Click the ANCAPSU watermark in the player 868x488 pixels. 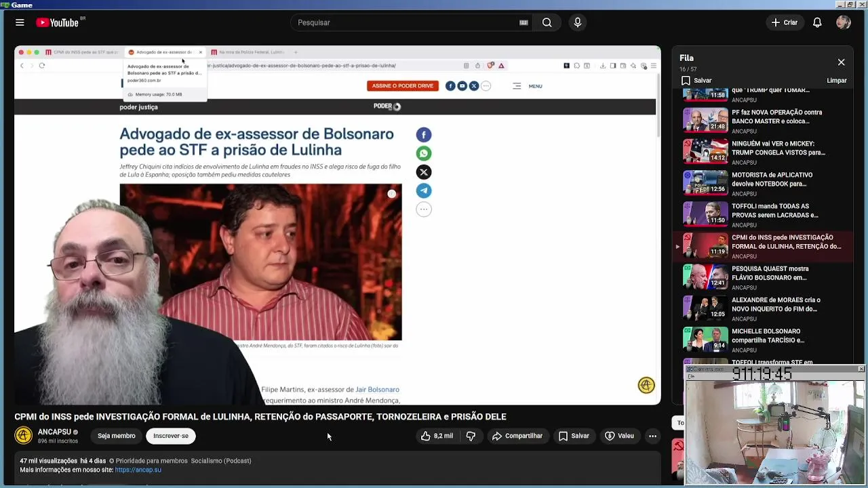(x=646, y=385)
